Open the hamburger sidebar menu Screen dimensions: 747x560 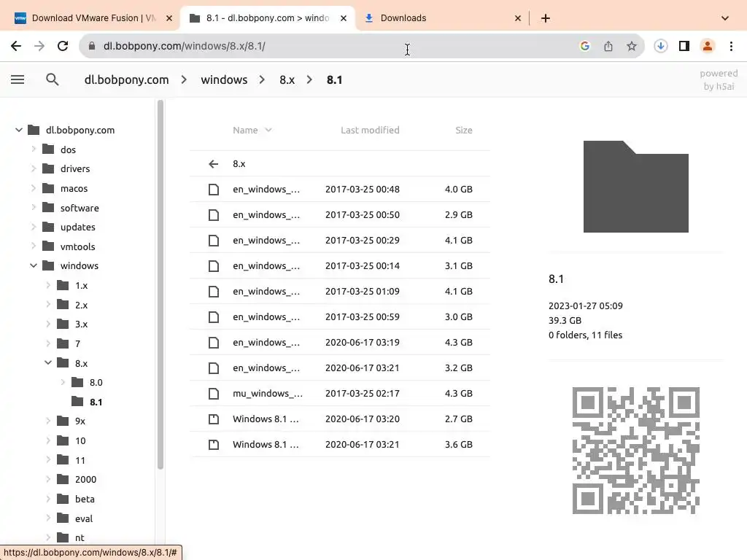[18, 79]
